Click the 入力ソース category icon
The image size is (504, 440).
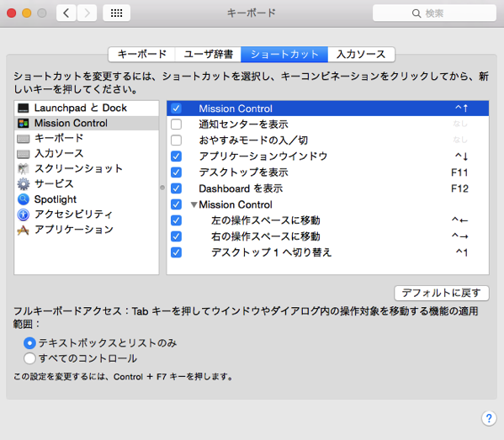tap(24, 154)
